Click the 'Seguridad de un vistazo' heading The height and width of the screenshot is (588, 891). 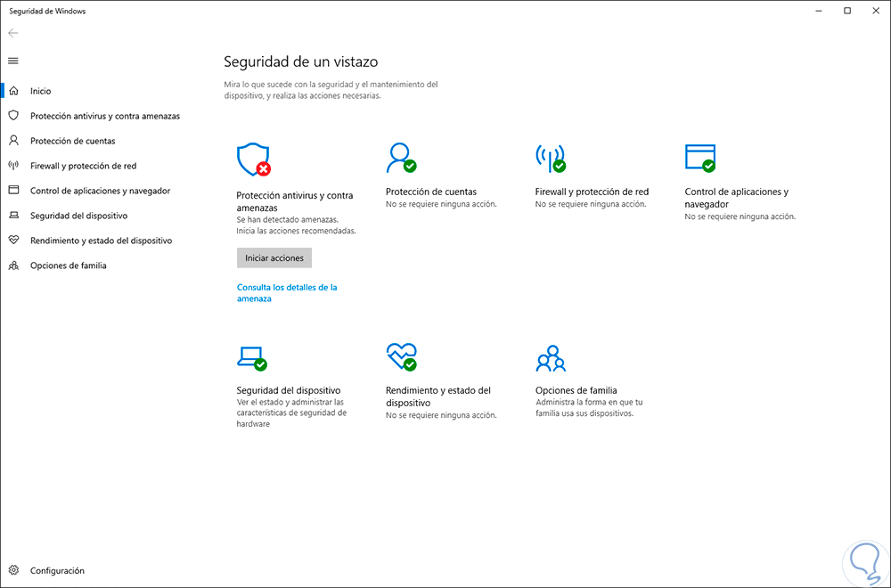[300, 61]
